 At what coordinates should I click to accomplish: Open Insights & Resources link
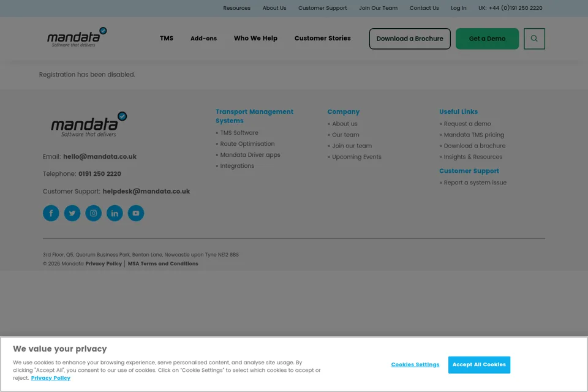(x=473, y=157)
